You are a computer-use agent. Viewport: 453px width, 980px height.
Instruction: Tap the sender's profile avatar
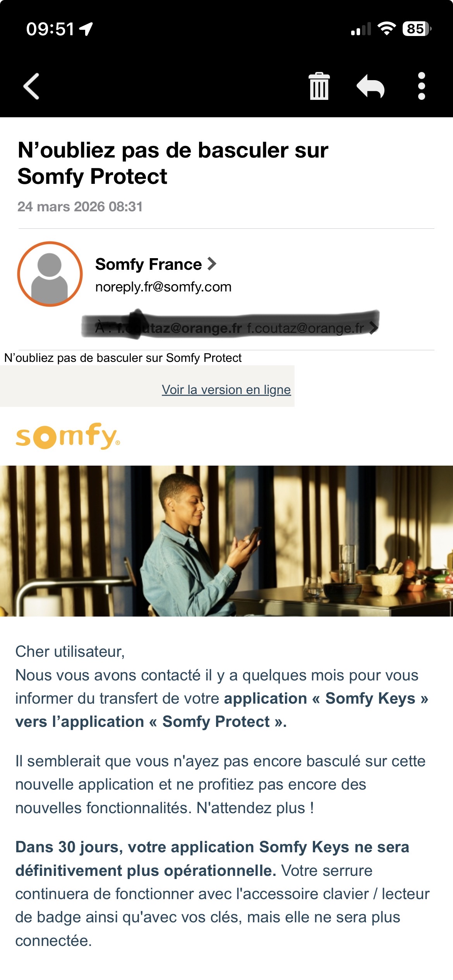pyautogui.click(x=50, y=274)
